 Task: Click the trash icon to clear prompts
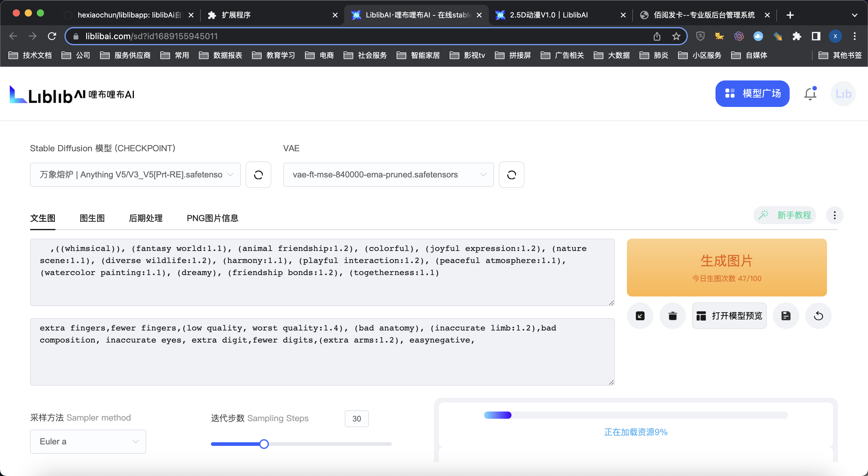(673, 316)
